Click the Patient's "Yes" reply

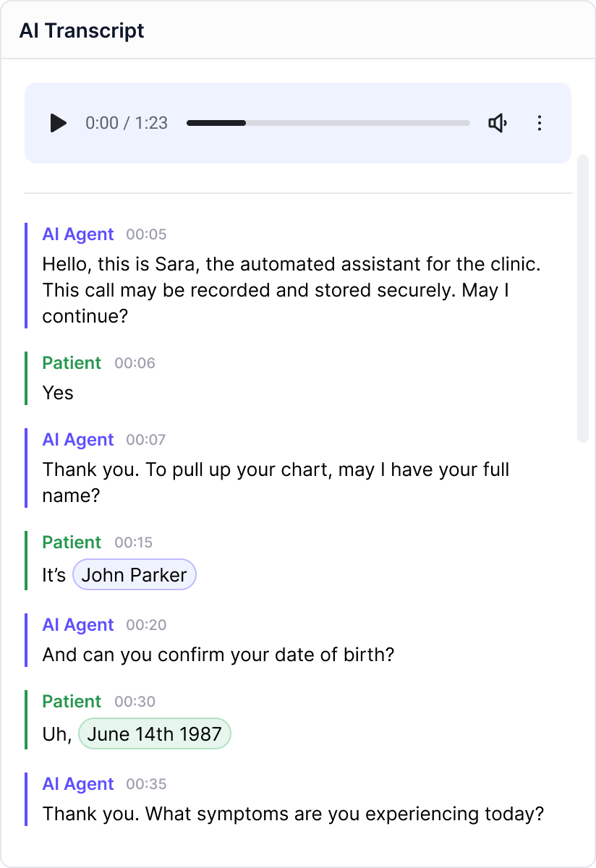click(x=58, y=393)
